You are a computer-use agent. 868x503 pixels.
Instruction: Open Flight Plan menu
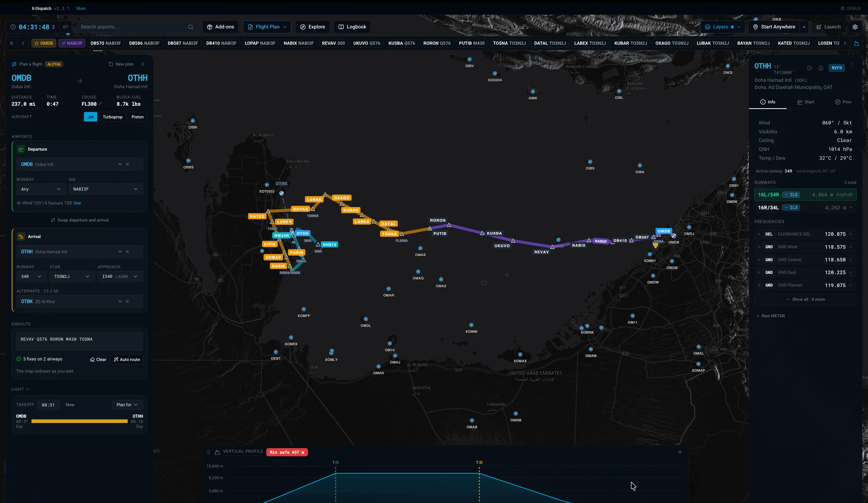(267, 27)
